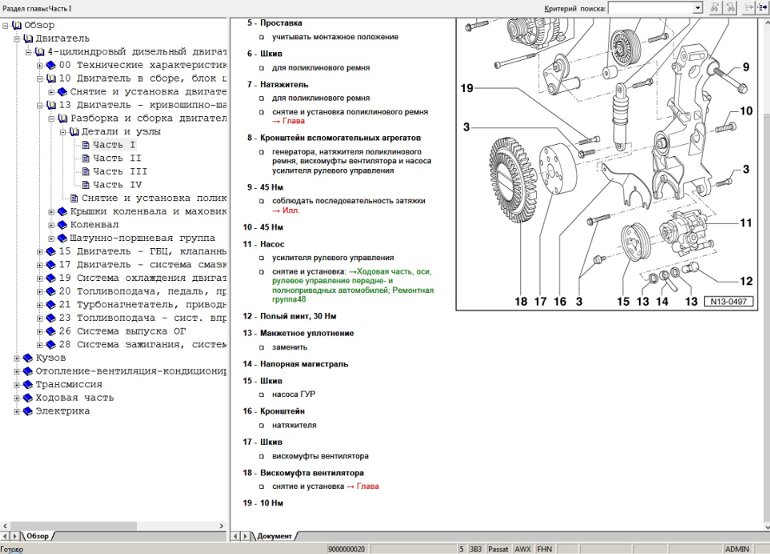Click the exploded engine bracket diagram N13-0497

[607, 164]
